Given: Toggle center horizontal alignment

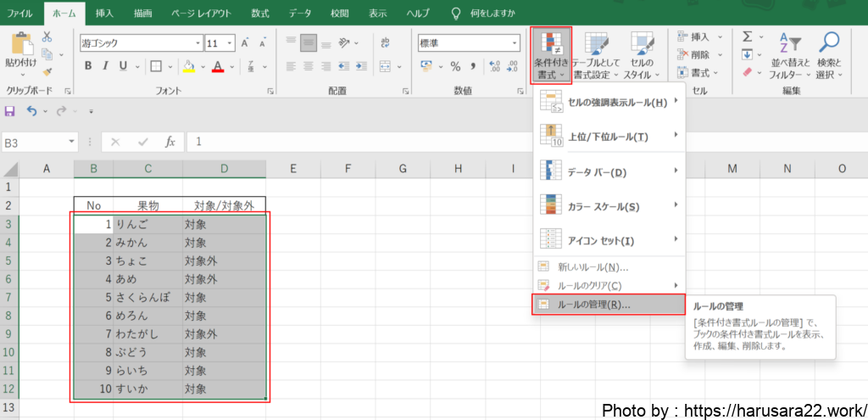Looking at the screenshot, I should (309, 66).
